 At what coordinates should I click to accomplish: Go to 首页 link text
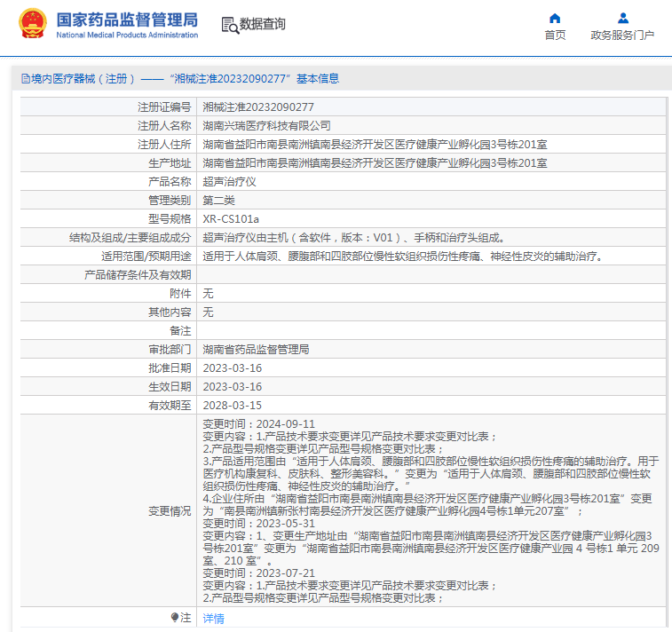click(x=555, y=36)
